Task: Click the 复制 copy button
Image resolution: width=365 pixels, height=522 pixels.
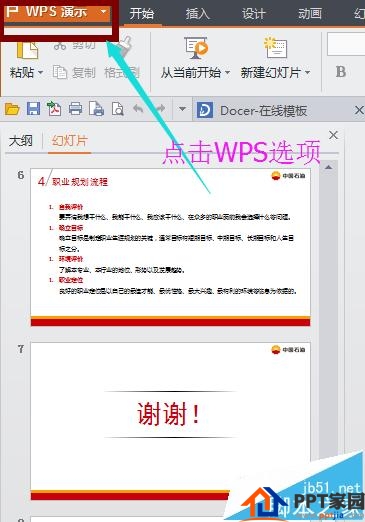Action: 74,72
